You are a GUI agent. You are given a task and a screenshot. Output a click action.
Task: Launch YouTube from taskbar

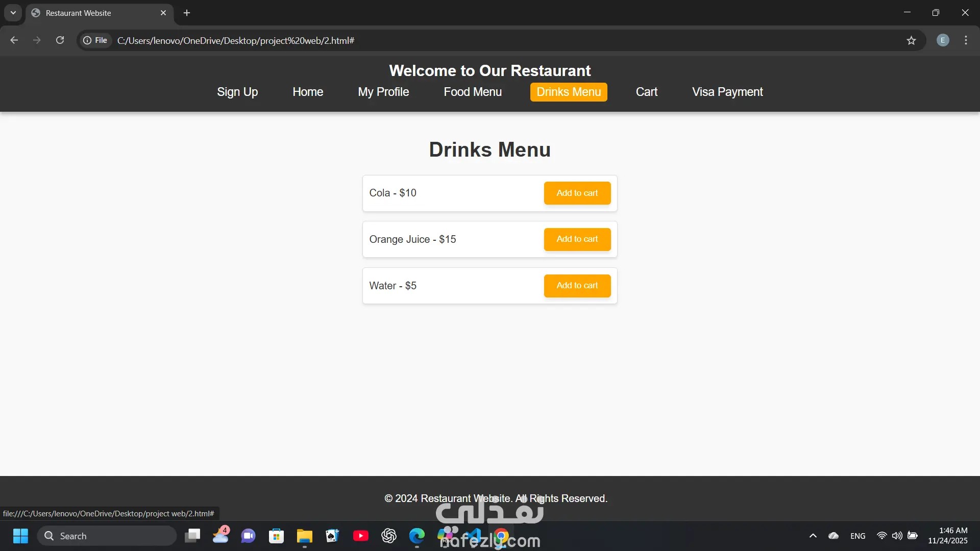coord(360,536)
